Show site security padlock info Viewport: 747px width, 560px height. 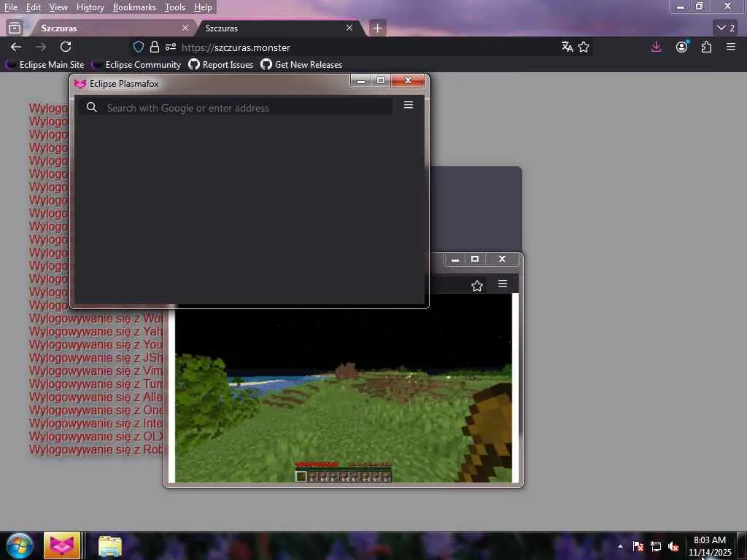154,47
